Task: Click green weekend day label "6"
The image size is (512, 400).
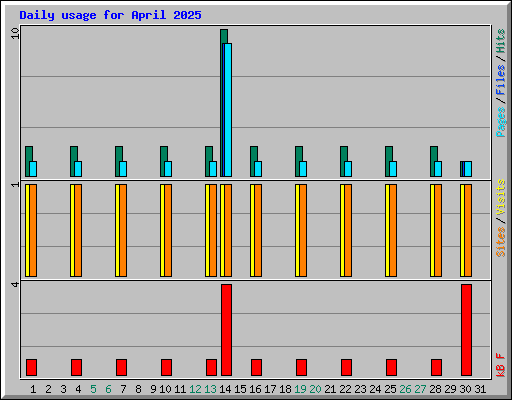Action: 108,389
